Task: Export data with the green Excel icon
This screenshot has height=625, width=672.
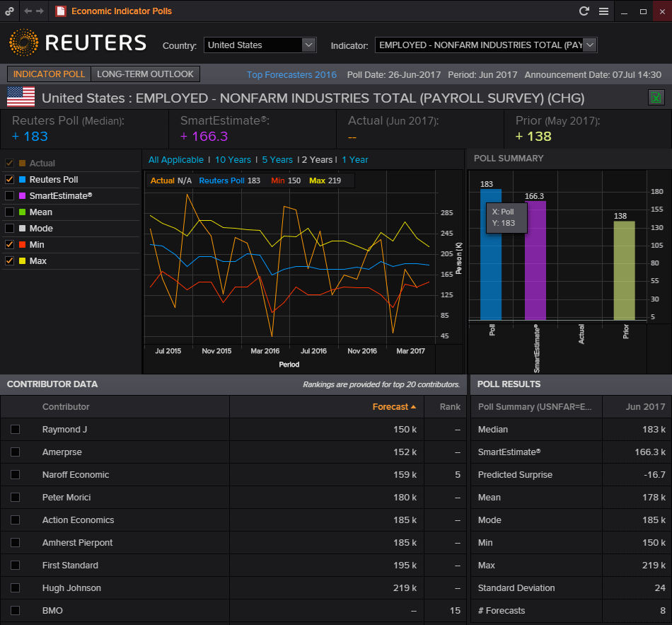Action: tap(656, 98)
